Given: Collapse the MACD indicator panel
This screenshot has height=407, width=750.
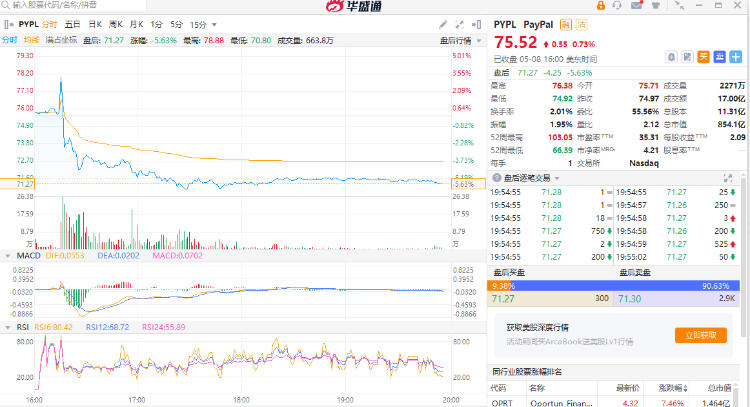Looking at the screenshot, I should (8, 256).
